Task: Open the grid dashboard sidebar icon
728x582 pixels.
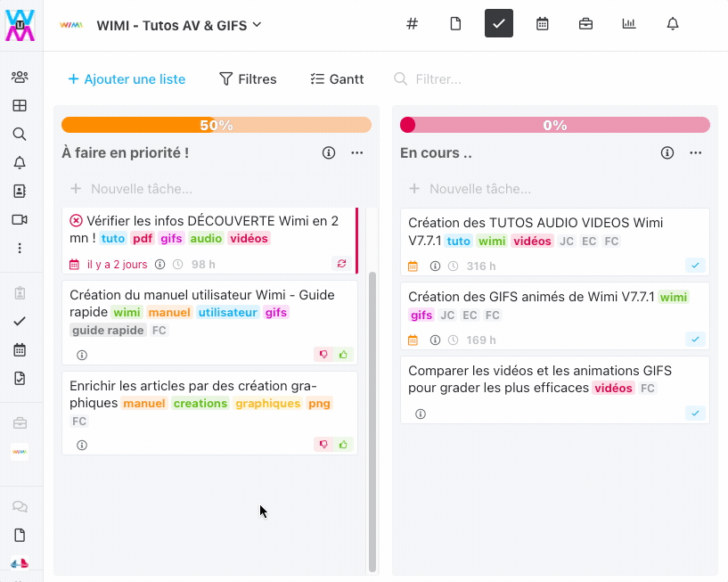Action: pyautogui.click(x=20, y=105)
